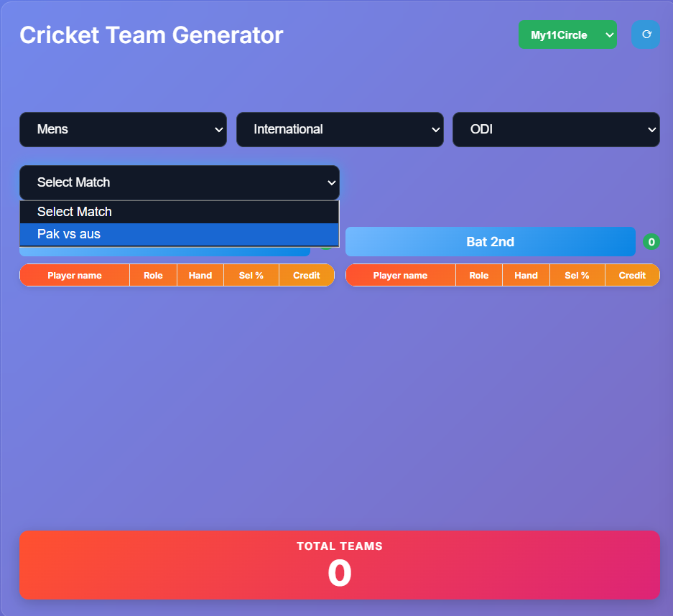
Task: Click the Bat 2nd button
Action: coord(490,242)
